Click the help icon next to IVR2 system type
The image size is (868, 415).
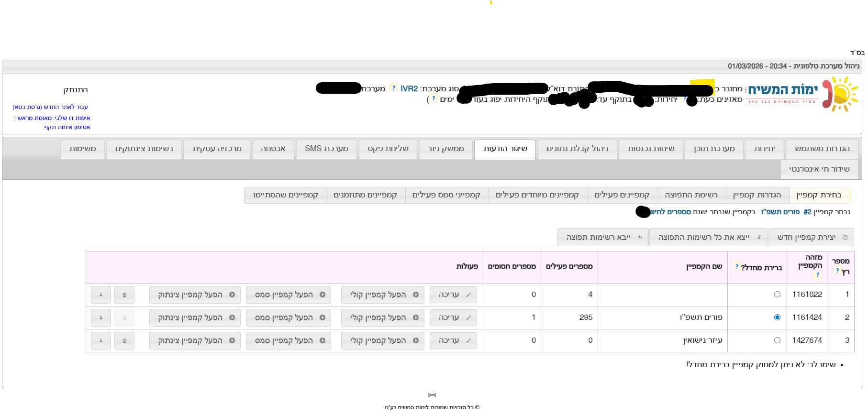[x=394, y=88]
